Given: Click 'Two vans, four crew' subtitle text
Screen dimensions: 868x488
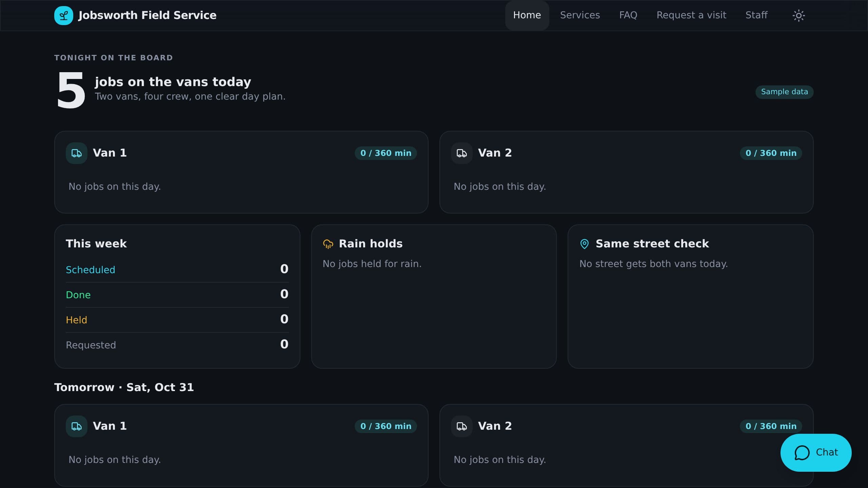Looking at the screenshot, I should click(x=190, y=97).
